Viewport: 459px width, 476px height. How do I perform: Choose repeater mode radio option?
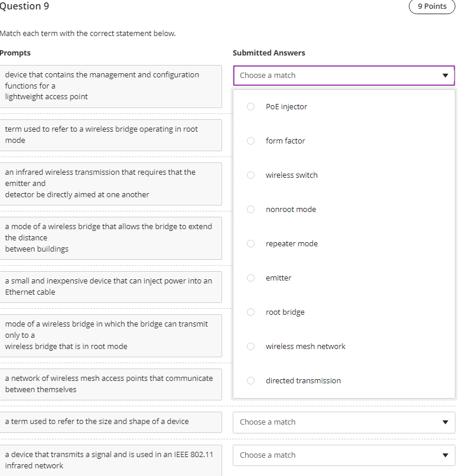pos(251,244)
